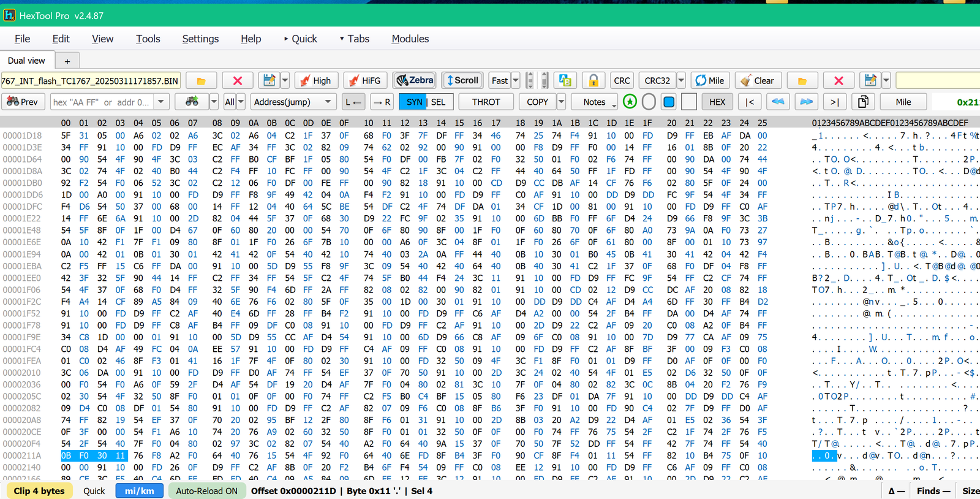Image resolution: width=980 pixels, height=499 pixels.
Task: Click the copy documents icon
Action: pos(863,102)
